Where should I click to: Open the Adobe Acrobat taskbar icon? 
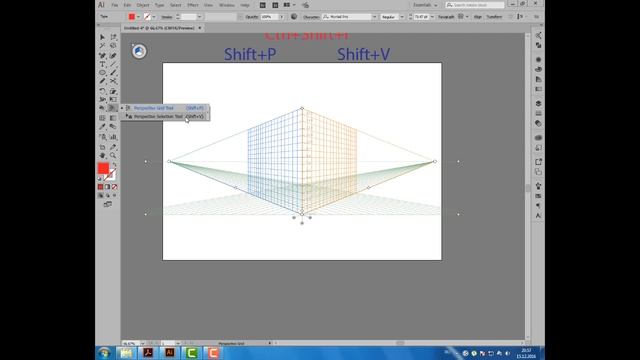pos(148,353)
